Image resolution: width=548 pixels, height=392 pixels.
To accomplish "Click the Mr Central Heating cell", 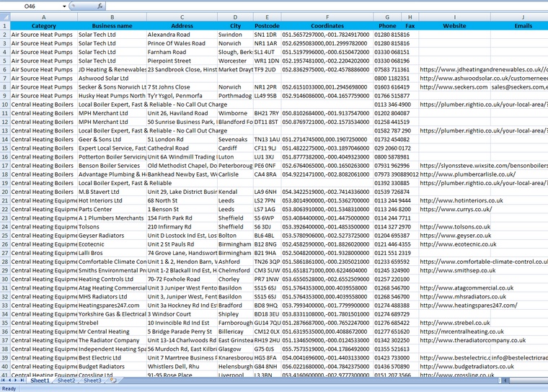I will (x=112, y=331).
